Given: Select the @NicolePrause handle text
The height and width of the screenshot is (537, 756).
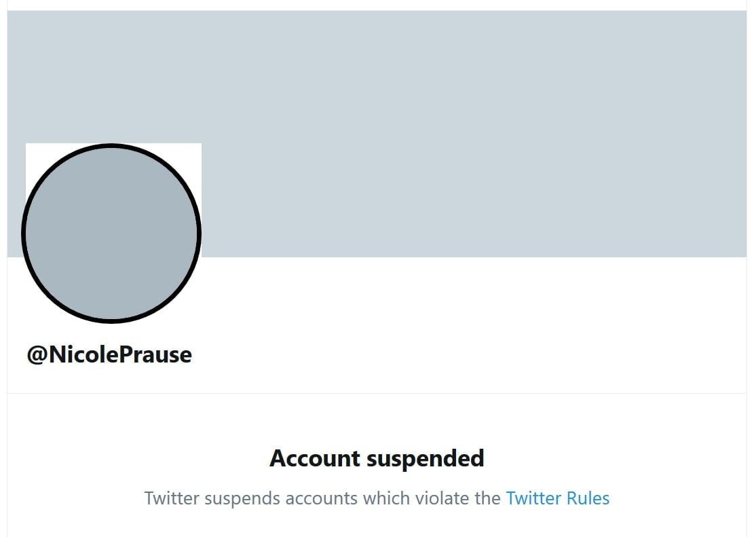Looking at the screenshot, I should coord(109,354).
